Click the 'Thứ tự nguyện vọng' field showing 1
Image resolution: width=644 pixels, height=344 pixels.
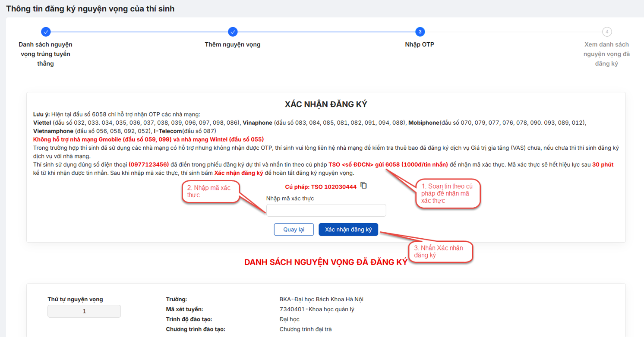tap(84, 311)
